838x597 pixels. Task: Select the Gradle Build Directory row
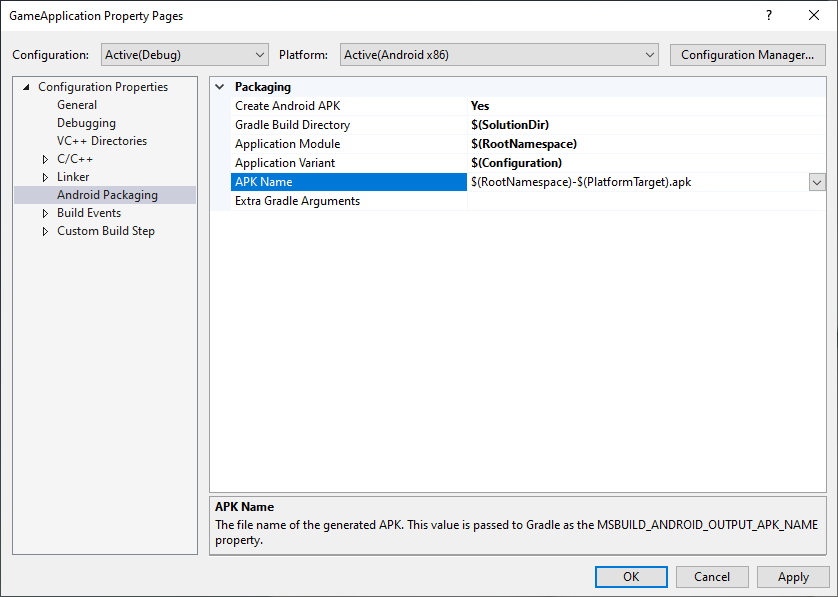pos(292,125)
